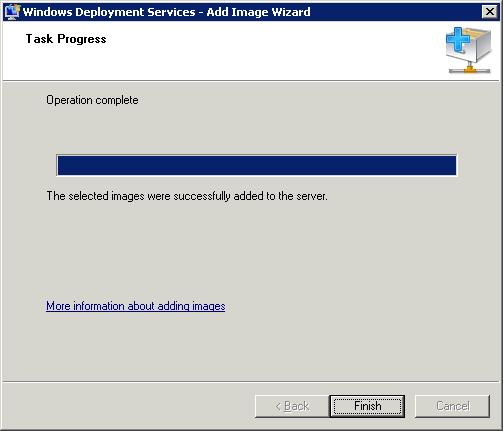Click the 'Task Progress' heading

coord(66,39)
